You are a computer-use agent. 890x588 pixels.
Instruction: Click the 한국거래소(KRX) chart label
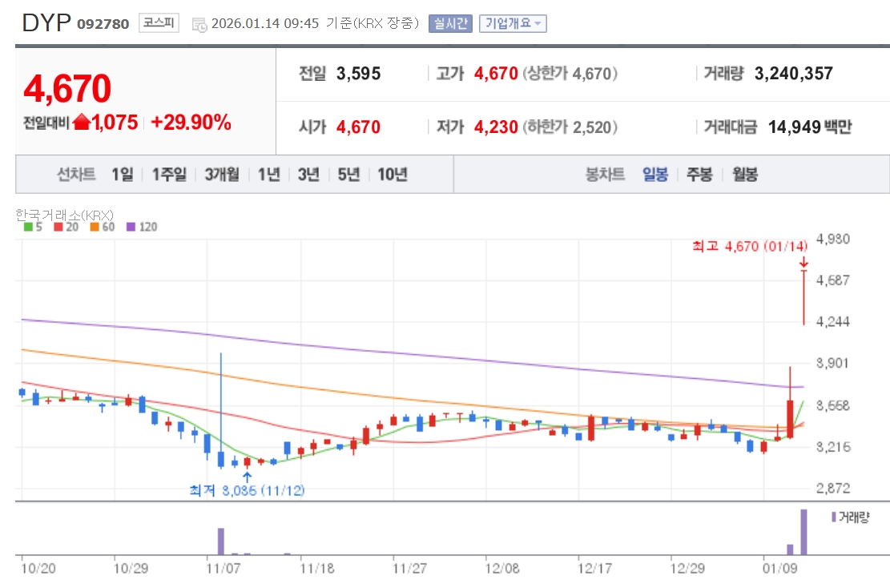(x=64, y=215)
